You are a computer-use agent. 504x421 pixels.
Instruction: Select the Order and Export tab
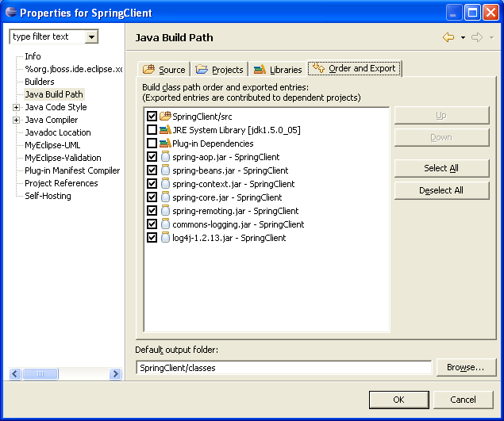point(355,68)
